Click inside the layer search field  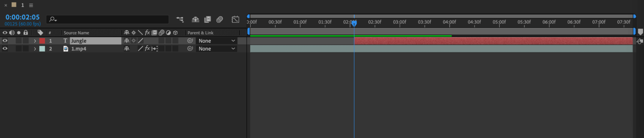pyautogui.click(x=108, y=20)
